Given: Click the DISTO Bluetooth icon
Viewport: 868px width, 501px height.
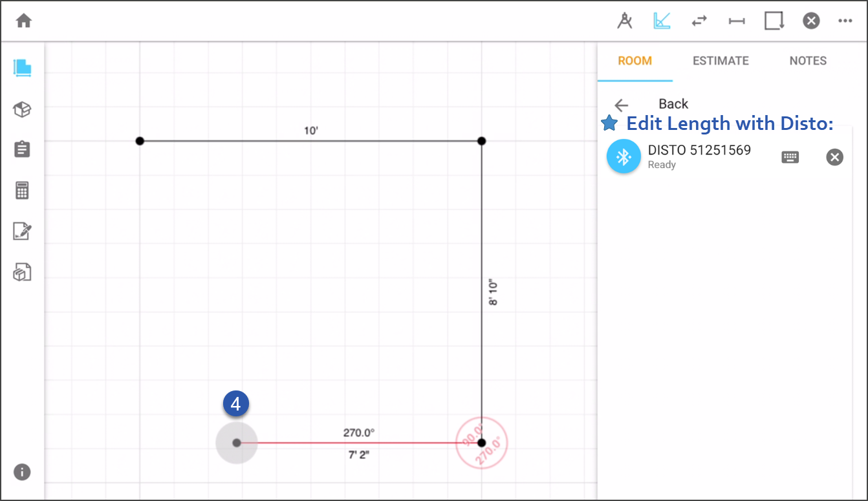Looking at the screenshot, I should pos(624,156).
